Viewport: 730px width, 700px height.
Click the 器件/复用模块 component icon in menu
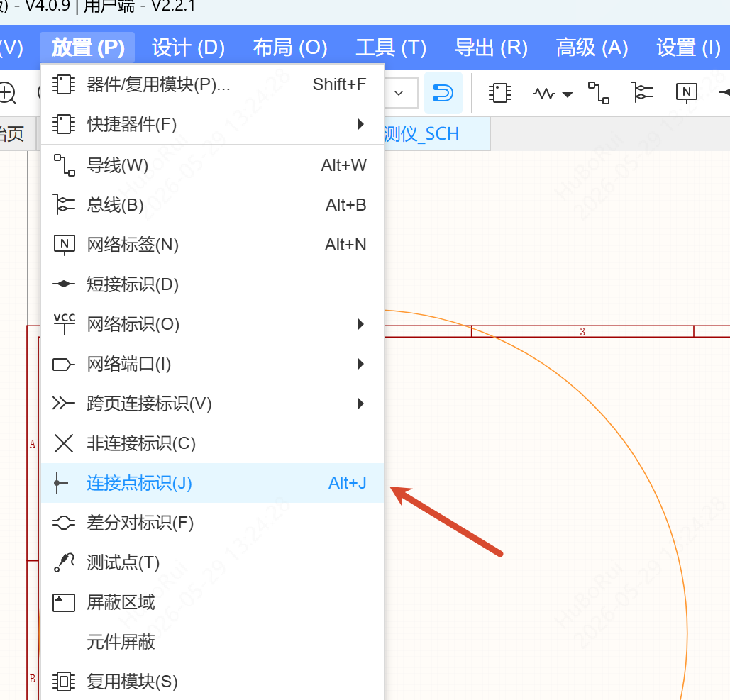64,84
